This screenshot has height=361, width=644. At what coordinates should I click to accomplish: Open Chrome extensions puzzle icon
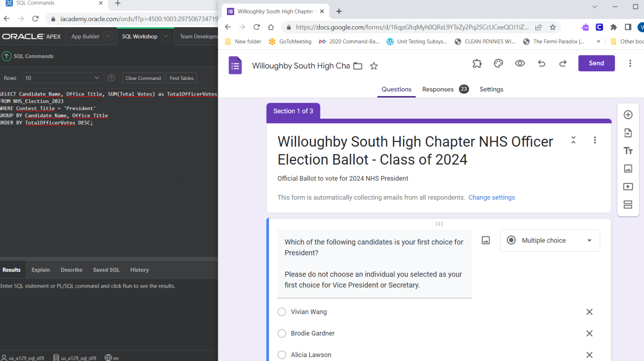coord(613,27)
